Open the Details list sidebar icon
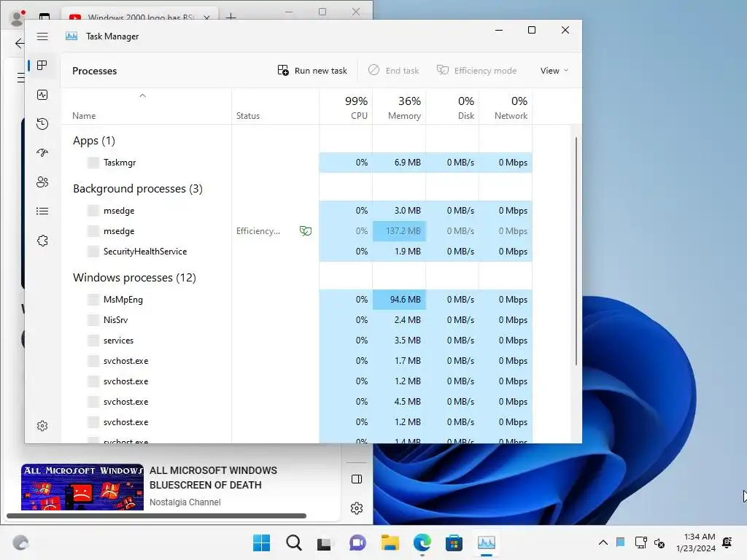The width and height of the screenshot is (747, 560). click(42, 211)
